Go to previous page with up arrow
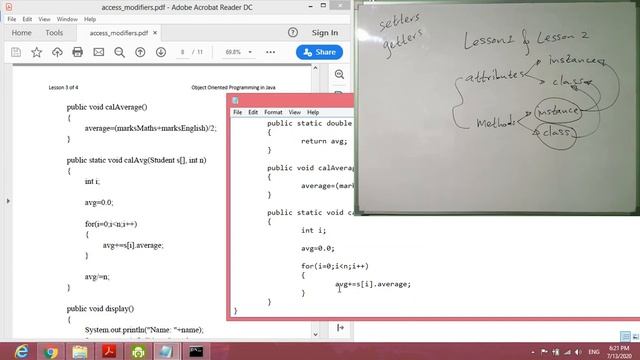The height and width of the screenshot is (360, 640). (140, 52)
